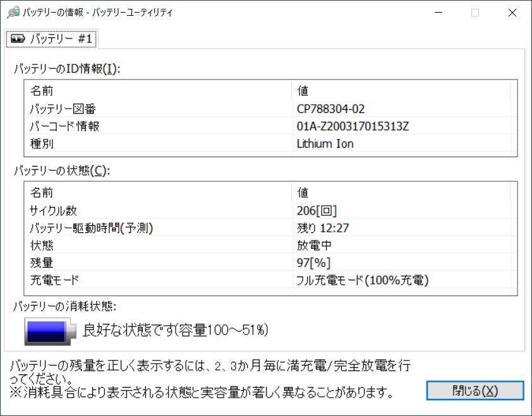Select the 状態 row label
This screenshot has width=532, height=416.
pyautogui.click(x=42, y=245)
